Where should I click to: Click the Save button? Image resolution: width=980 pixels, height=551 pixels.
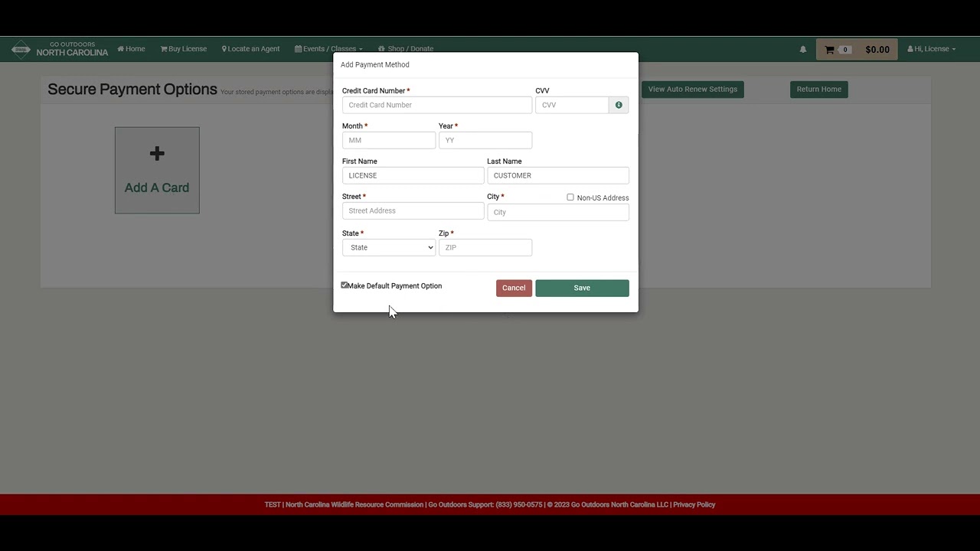coord(582,288)
